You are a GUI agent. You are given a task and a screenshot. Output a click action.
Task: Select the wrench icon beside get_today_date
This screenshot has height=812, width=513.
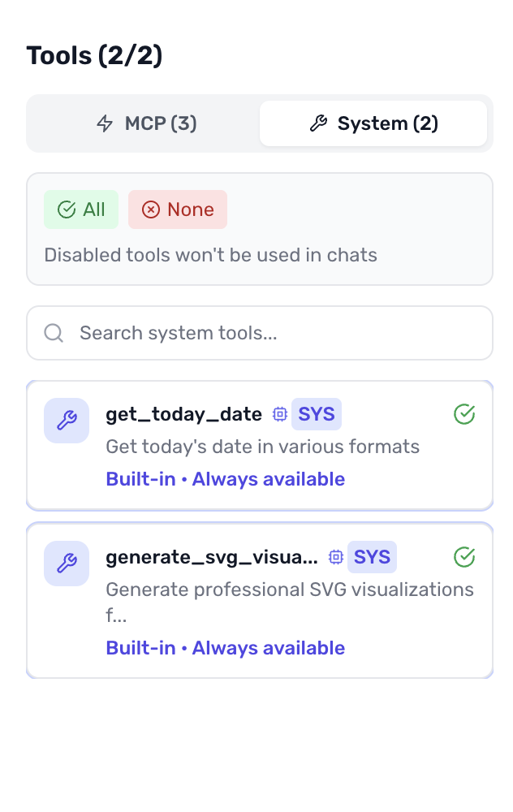pos(66,421)
